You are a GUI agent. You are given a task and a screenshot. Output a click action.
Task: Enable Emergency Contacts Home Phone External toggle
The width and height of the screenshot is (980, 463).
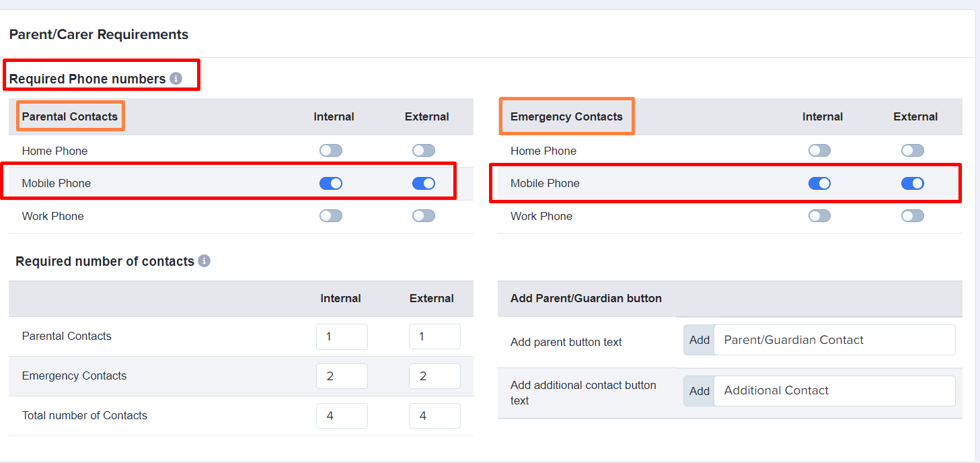(x=913, y=151)
